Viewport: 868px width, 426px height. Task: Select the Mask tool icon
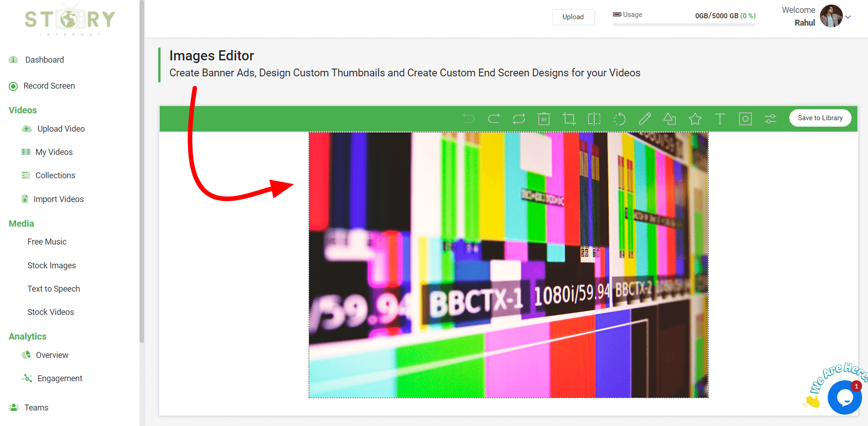tap(745, 119)
